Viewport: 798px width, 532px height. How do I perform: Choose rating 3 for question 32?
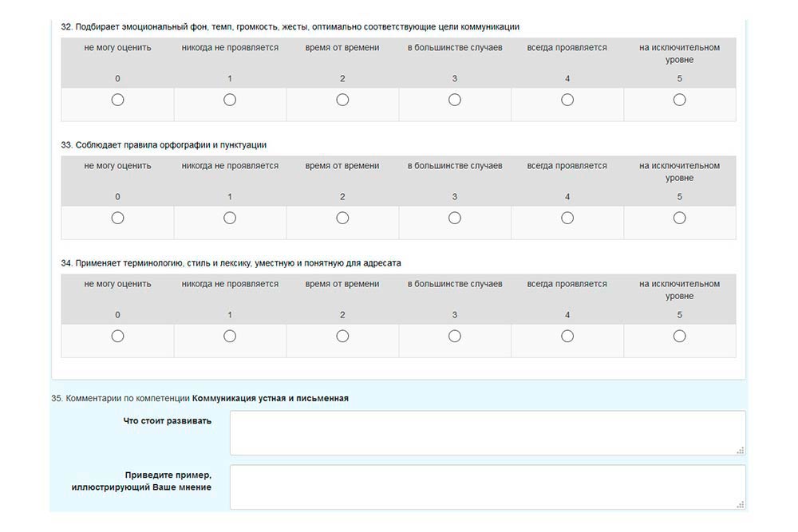click(x=455, y=100)
